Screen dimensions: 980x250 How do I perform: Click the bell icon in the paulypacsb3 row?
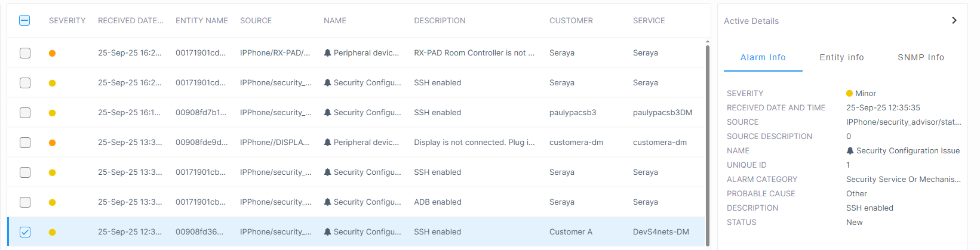[x=327, y=113]
